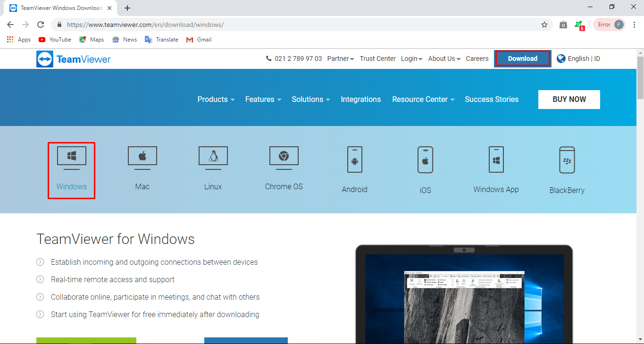Change language via English | ID

tap(584, 59)
